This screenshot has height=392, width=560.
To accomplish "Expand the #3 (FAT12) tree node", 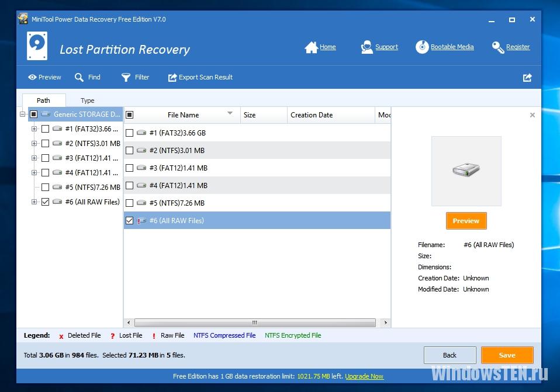I will [34, 158].
